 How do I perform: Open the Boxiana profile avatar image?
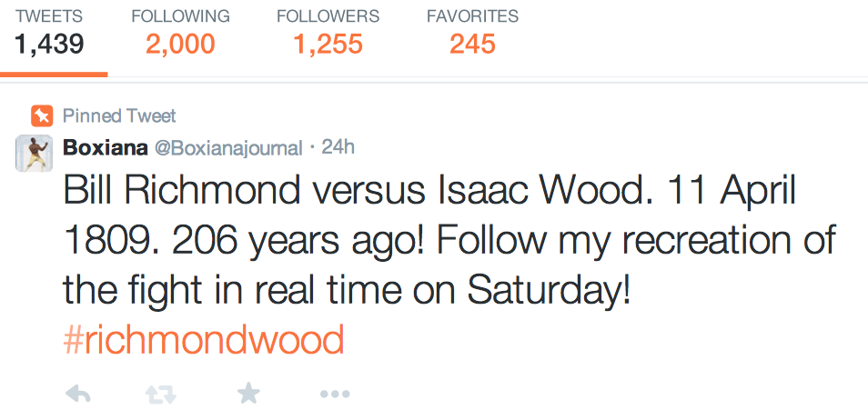[x=35, y=152]
